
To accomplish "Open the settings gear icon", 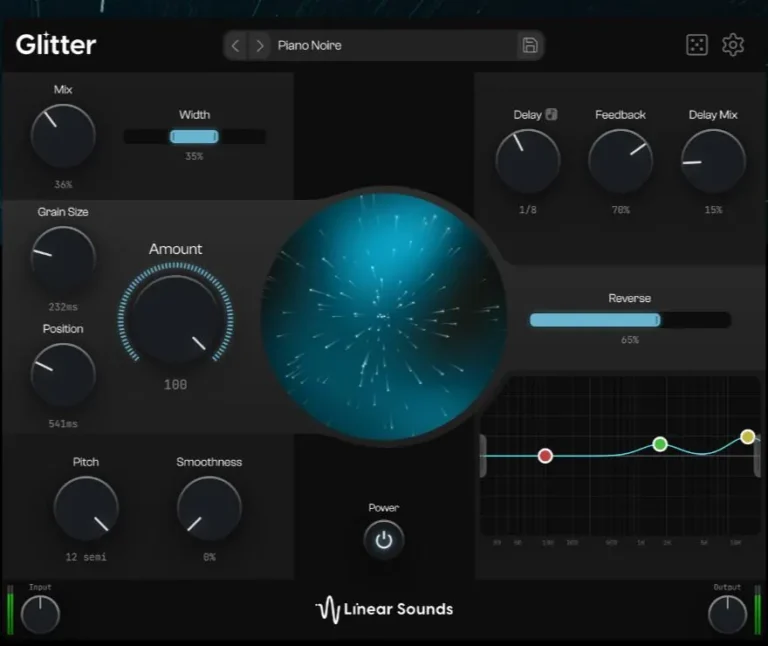I will pos(733,45).
